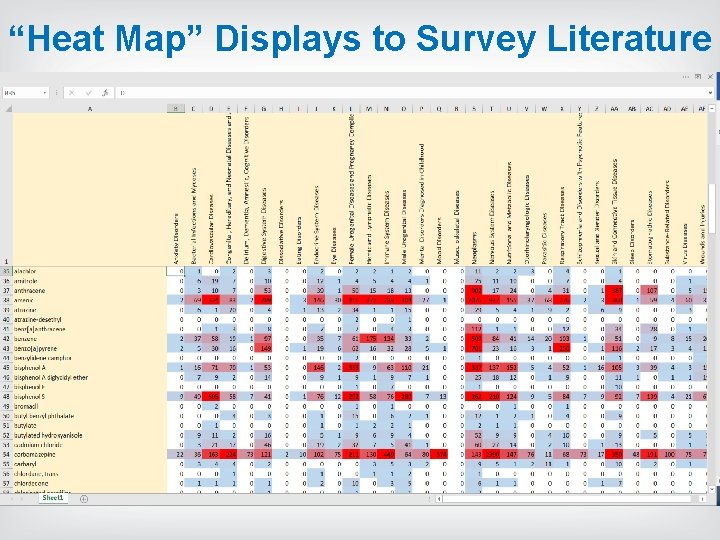The image size is (720, 540).
Task: Select the 'Virus Diseases' column title cell
Action: pos(685,190)
